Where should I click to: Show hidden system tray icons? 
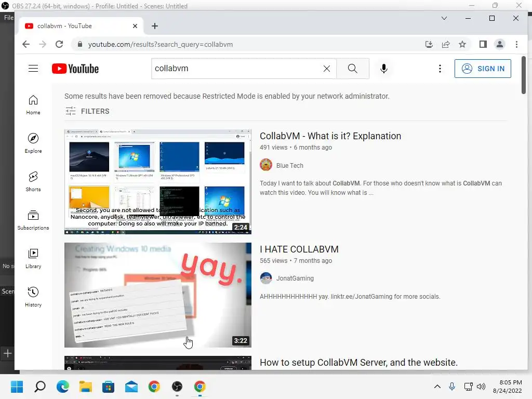(x=437, y=387)
